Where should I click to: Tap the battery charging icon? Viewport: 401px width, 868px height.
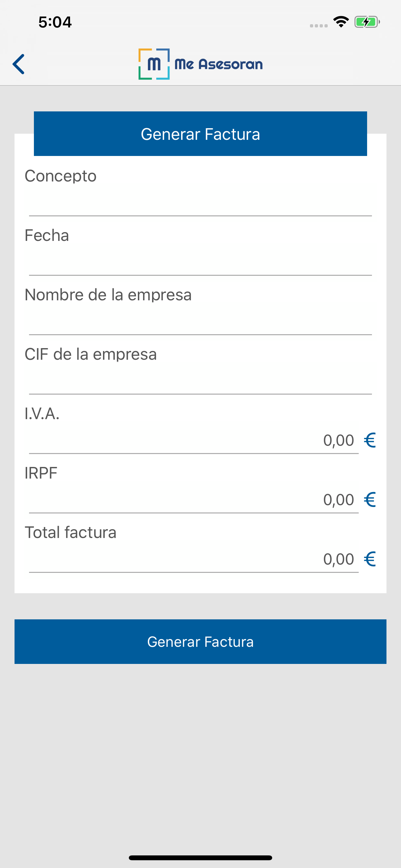click(367, 22)
